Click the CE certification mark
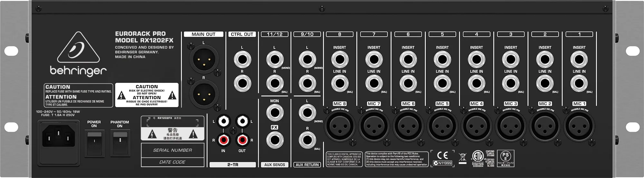Image resolution: width=644 pixels, height=178 pixels. click(442, 156)
